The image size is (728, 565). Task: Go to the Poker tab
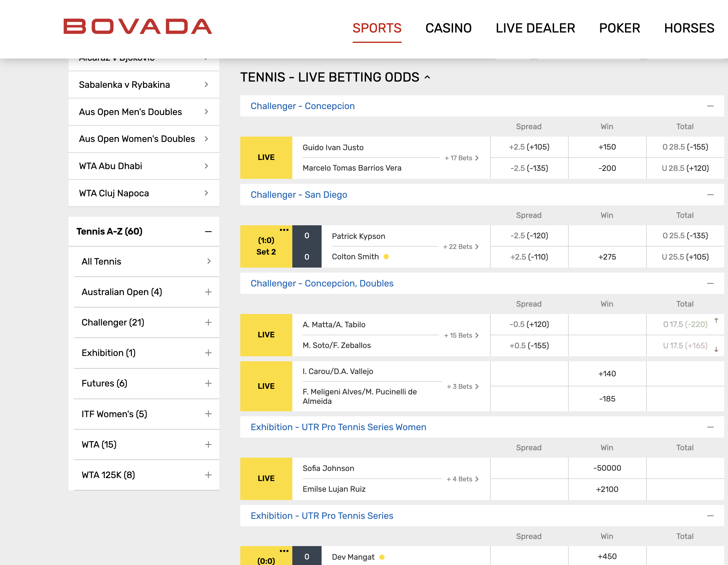point(619,28)
